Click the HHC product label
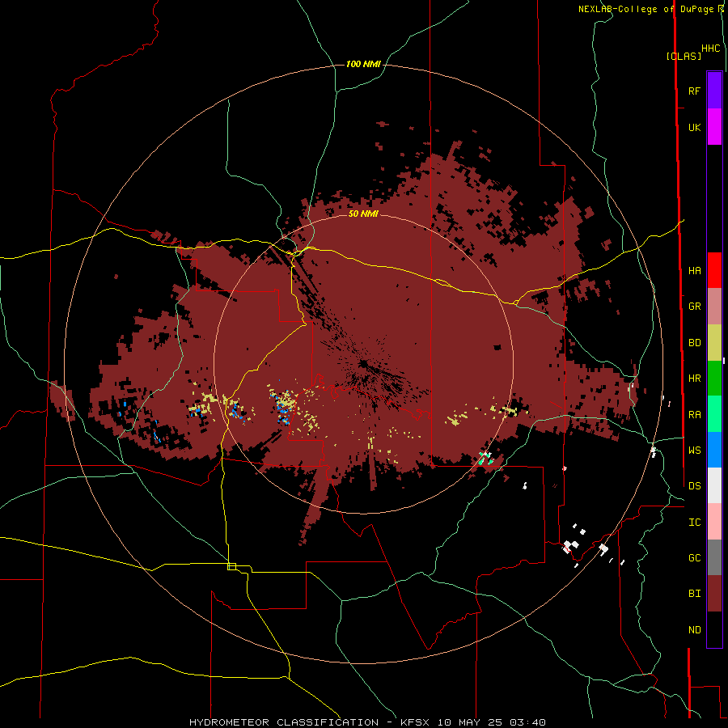 point(711,49)
